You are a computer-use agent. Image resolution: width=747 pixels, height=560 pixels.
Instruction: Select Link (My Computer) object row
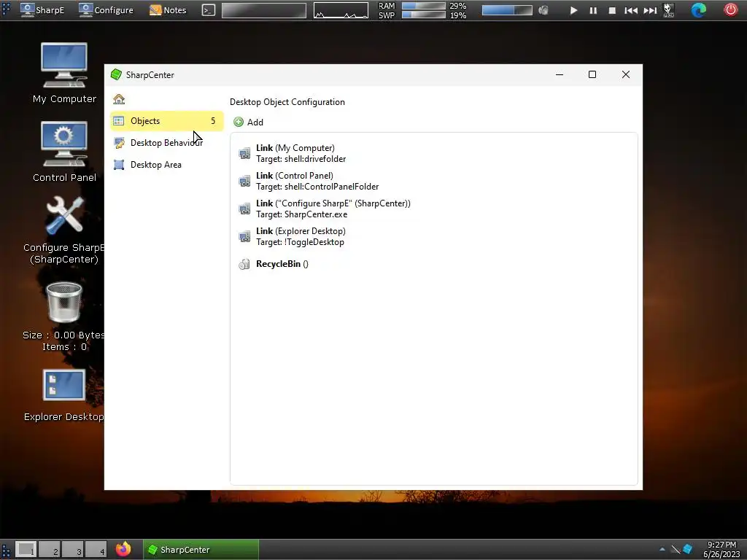point(433,153)
